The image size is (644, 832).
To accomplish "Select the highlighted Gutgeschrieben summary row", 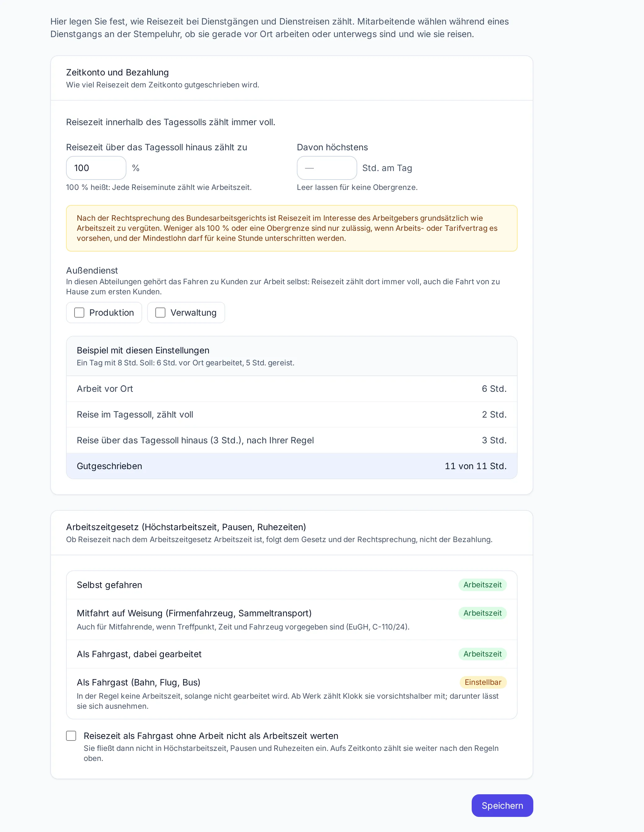I will pos(291,466).
